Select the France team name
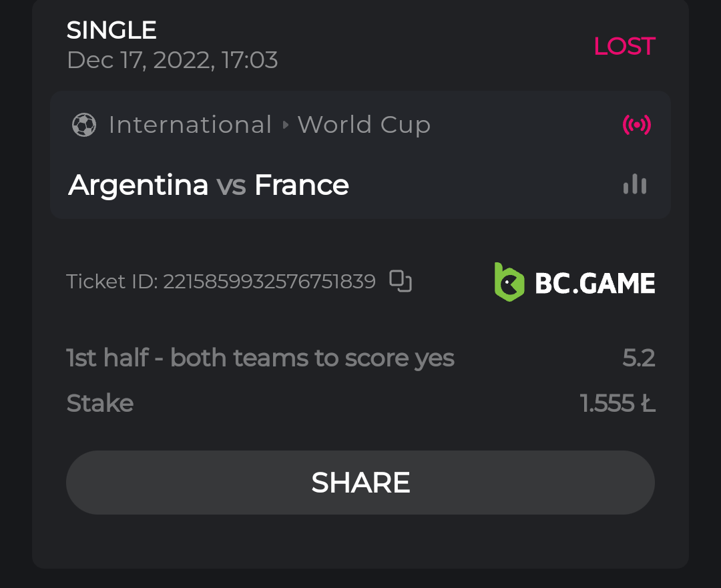 coord(302,185)
